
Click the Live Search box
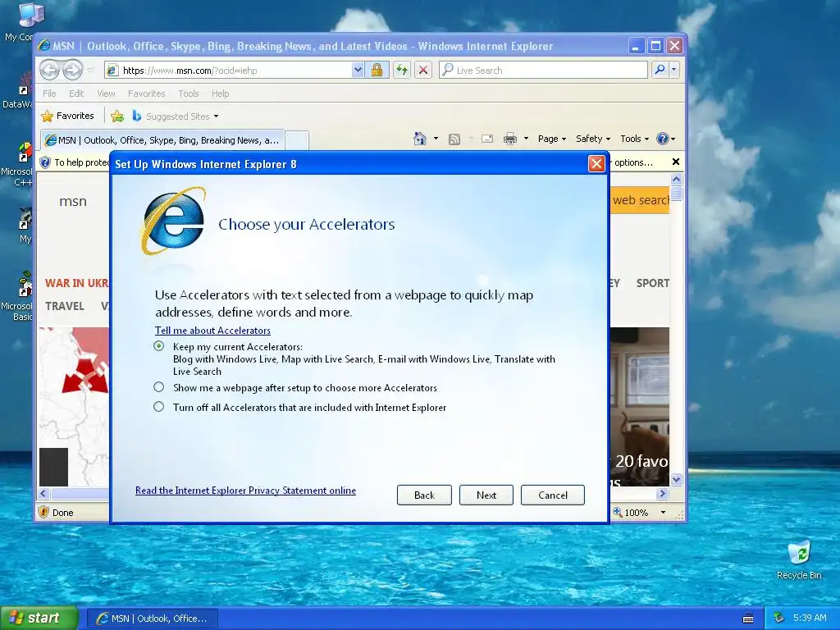point(543,71)
